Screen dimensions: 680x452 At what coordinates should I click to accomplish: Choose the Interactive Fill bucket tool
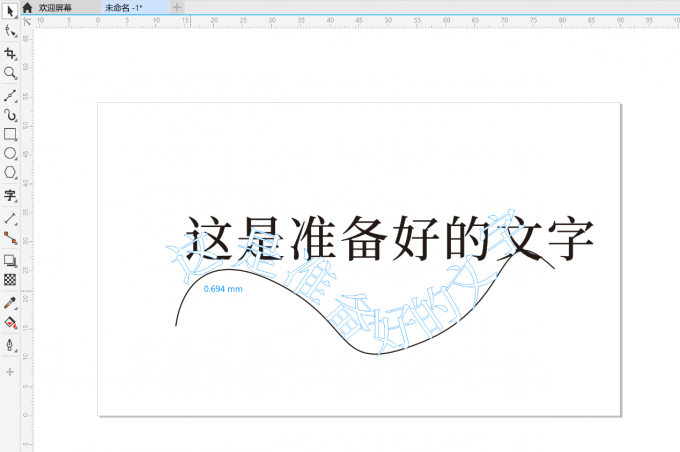[10, 322]
